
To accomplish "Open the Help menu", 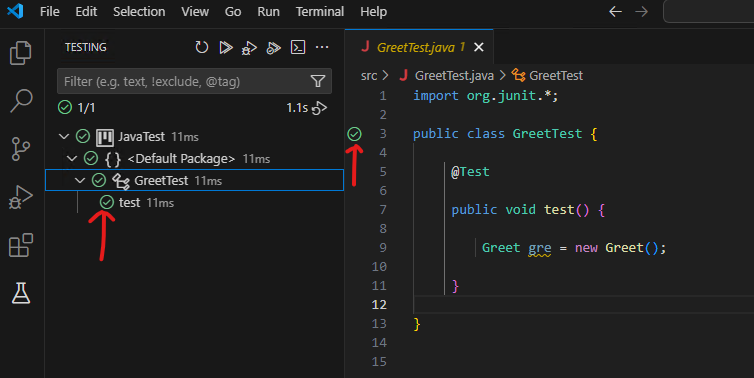I will [x=374, y=12].
